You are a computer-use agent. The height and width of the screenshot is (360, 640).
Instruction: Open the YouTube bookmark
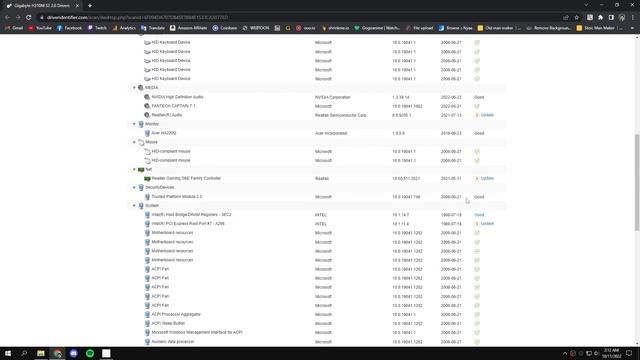[x=40, y=28]
